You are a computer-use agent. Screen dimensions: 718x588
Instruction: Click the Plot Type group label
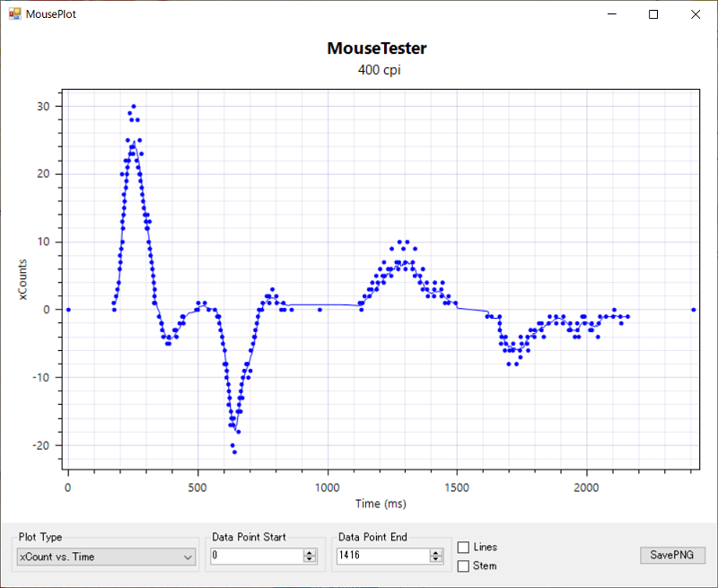(40, 537)
